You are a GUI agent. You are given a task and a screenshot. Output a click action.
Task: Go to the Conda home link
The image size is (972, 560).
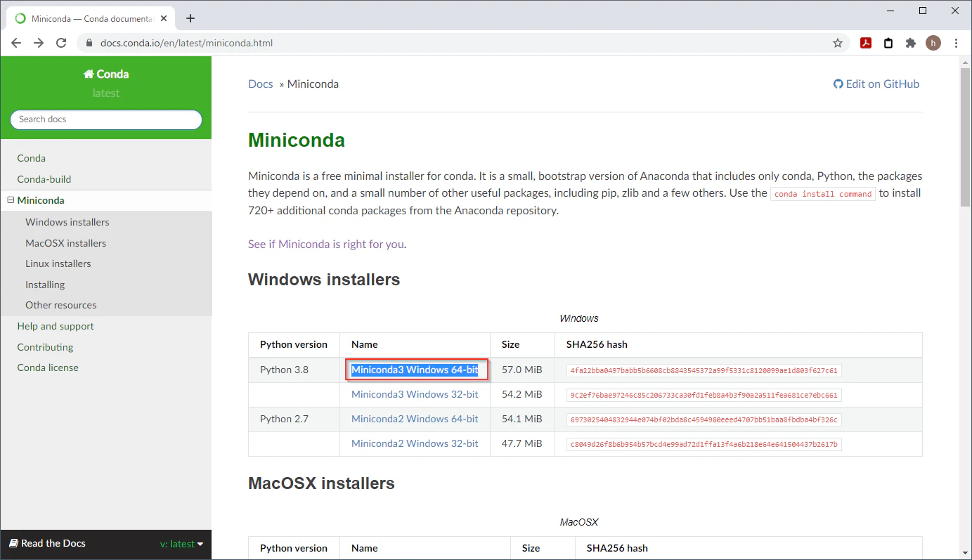106,74
